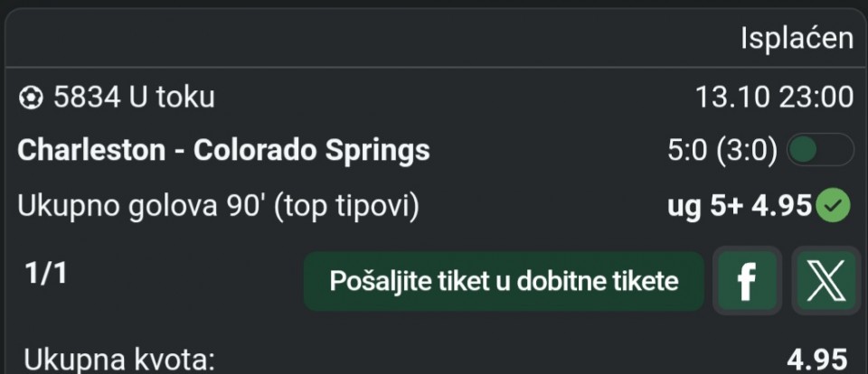
Task: Click the "Ukupna kvota:" label
Action: [x=119, y=360]
